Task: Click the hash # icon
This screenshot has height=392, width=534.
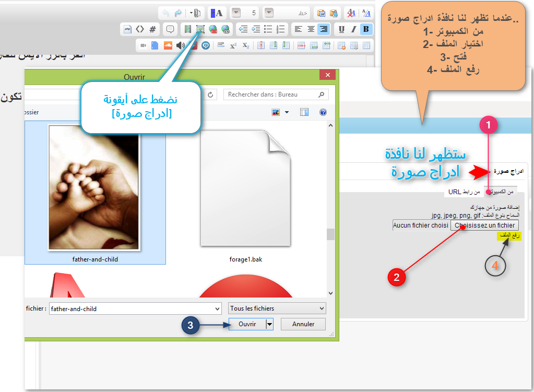Action: pyautogui.click(x=152, y=29)
